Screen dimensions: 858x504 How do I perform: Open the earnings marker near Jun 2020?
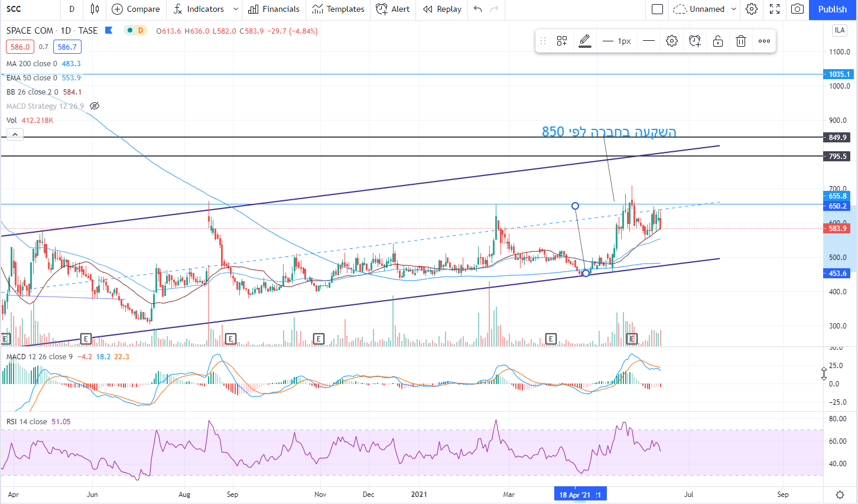(x=86, y=339)
